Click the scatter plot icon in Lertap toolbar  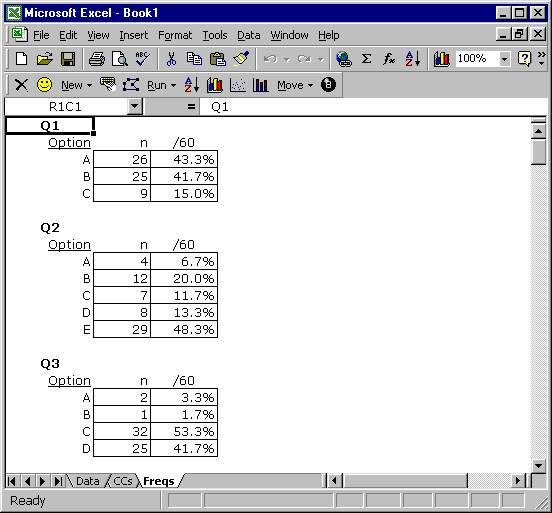(238, 85)
